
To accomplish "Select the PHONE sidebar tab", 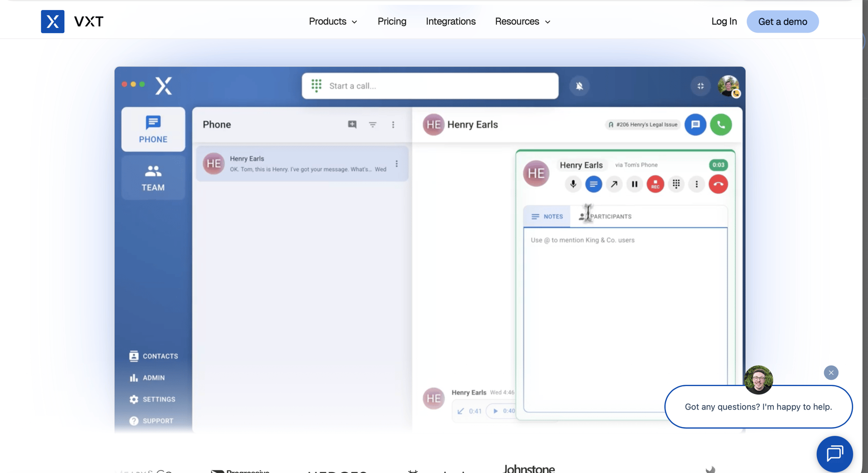I will pyautogui.click(x=153, y=129).
